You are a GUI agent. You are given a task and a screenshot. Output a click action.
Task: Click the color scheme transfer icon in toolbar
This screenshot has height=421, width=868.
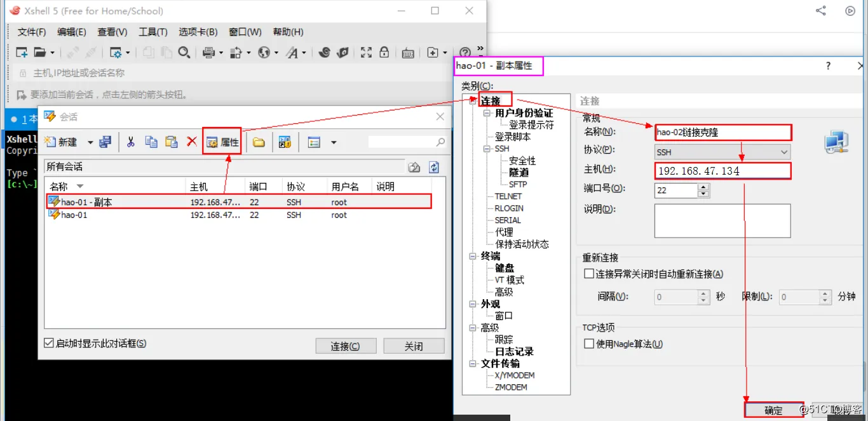[236, 53]
